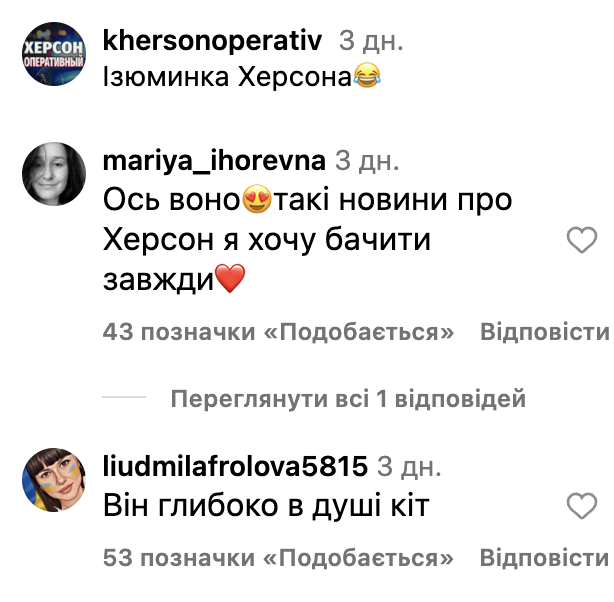The width and height of the screenshot is (614, 602).
Task: Open the mariya_ihorevna username link
Action: tap(214, 161)
